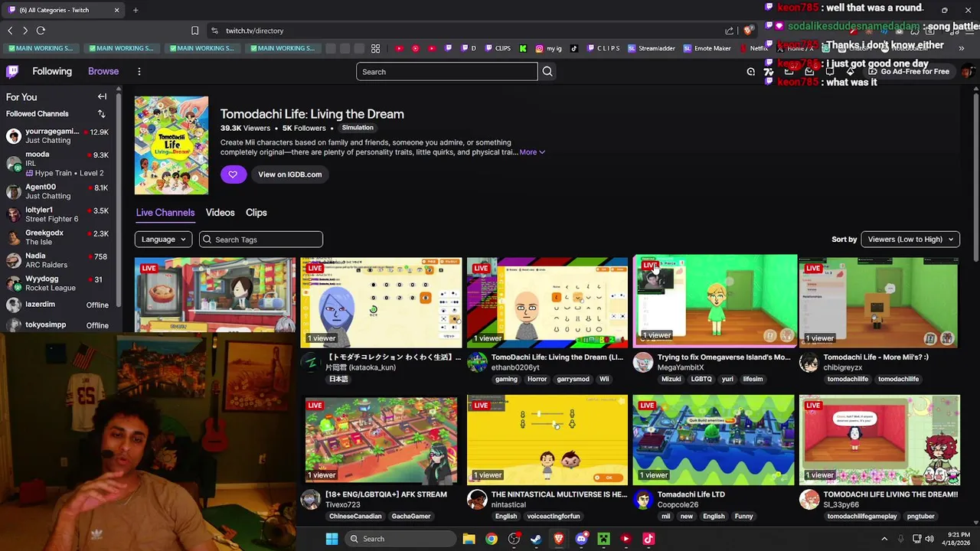The image size is (980, 551).
Task: Open the Viewers (Low to High) sort dropdown
Action: point(910,240)
